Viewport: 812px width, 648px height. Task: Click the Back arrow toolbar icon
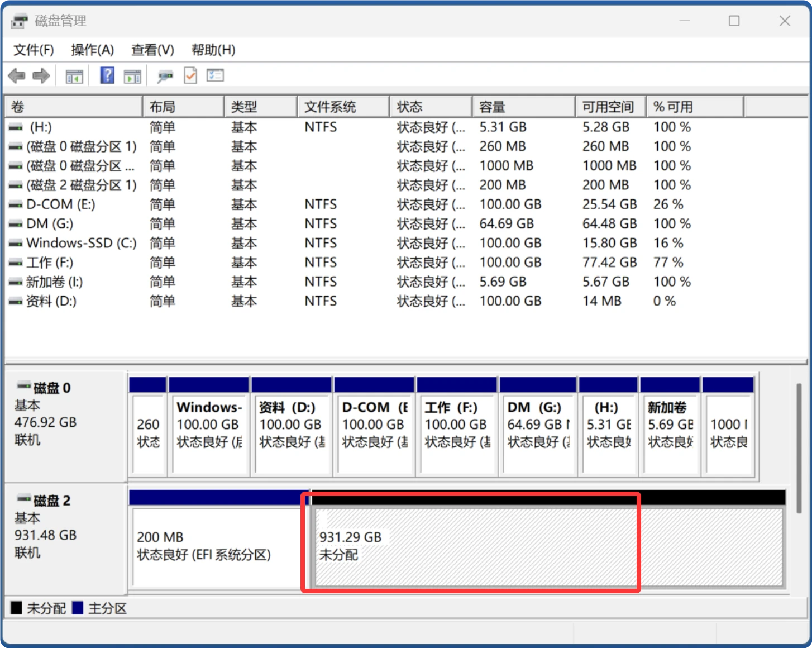[17, 75]
